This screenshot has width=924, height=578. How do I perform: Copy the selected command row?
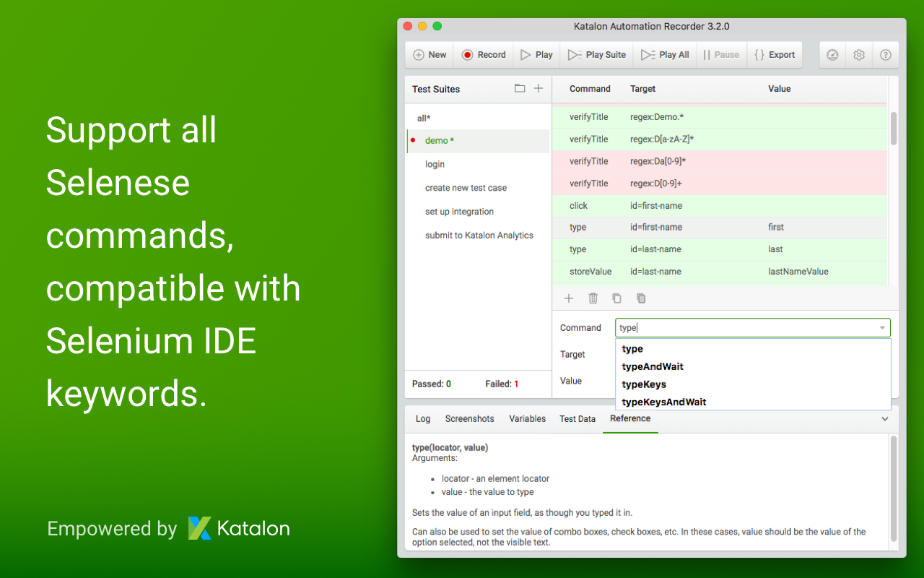click(616, 298)
